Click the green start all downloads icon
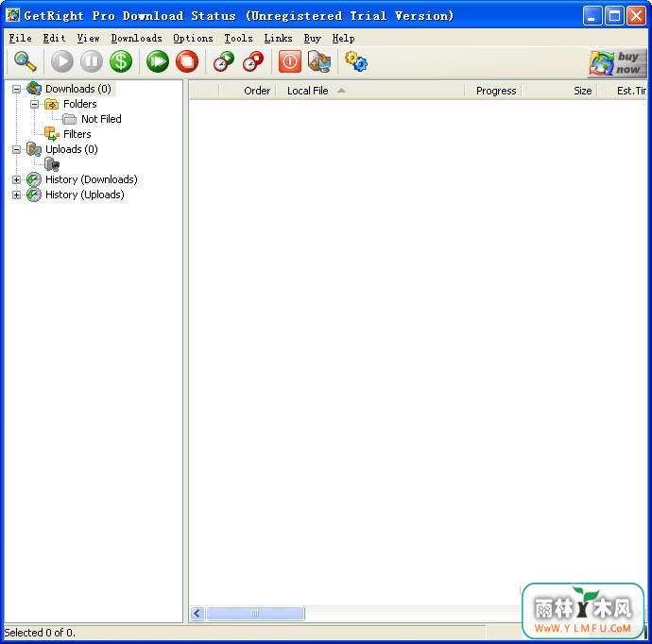 tap(158, 61)
